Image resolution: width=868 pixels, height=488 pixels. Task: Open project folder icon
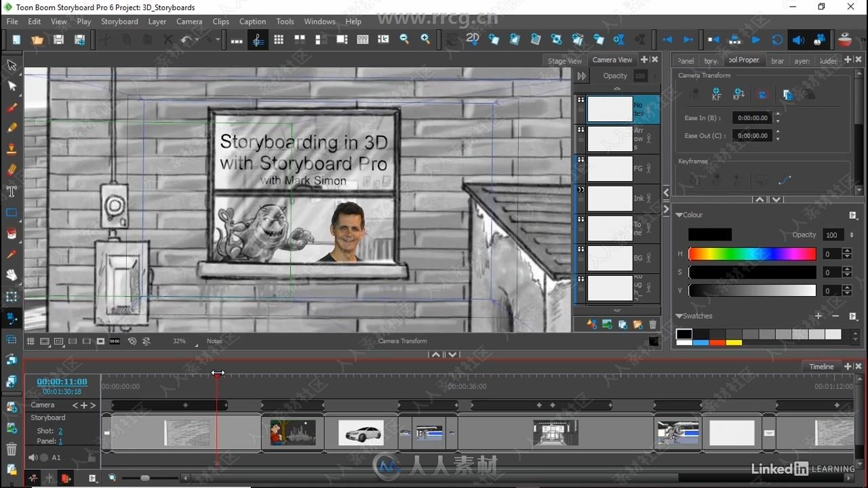coord(37,40)
